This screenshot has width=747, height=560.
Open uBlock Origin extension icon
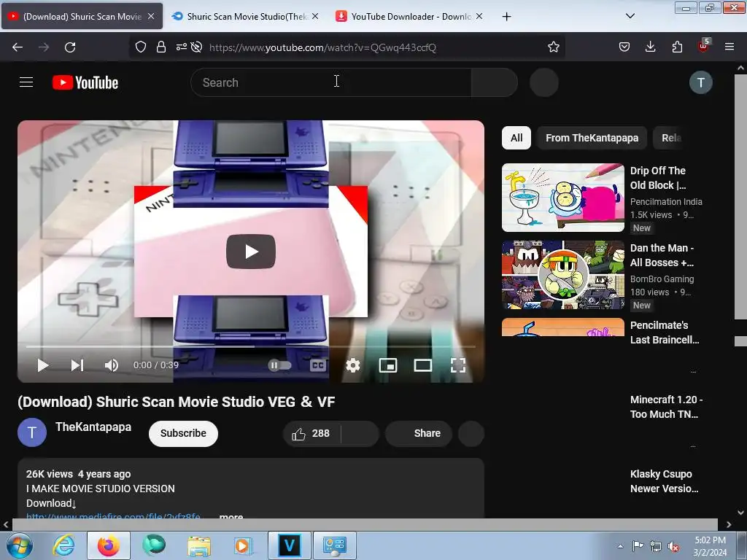pos(704,46)
